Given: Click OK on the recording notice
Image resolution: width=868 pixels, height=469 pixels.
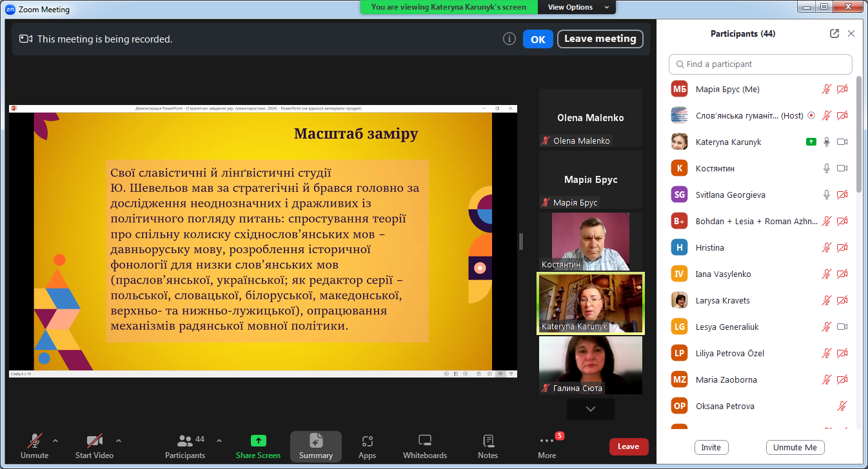Looking at the screenshot, I should pos(537,39).
